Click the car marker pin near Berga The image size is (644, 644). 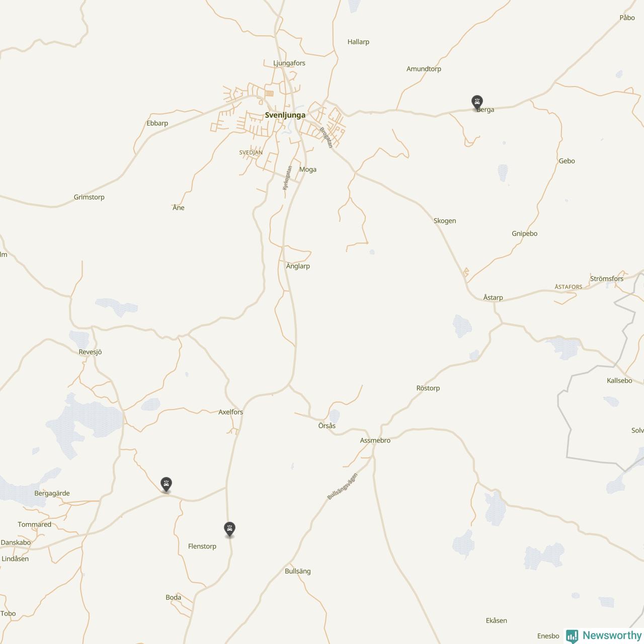[x=477, y=103]
